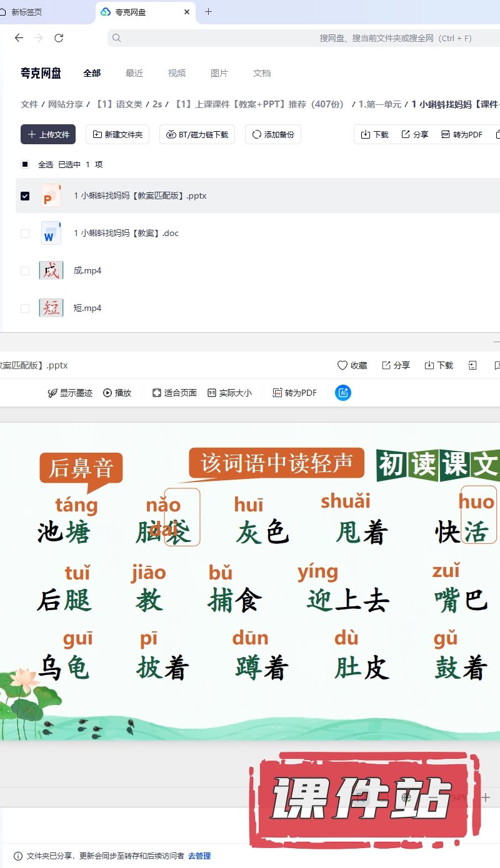Check the 教案 .doc file checkbox
Screen dimensions: 500x868
pyautogui.click(x=25, y=233)
